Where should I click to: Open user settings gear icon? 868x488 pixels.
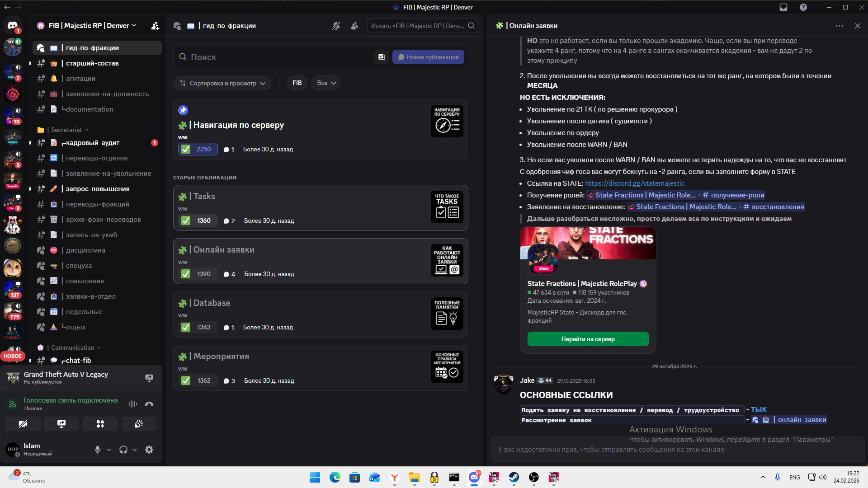149,450
